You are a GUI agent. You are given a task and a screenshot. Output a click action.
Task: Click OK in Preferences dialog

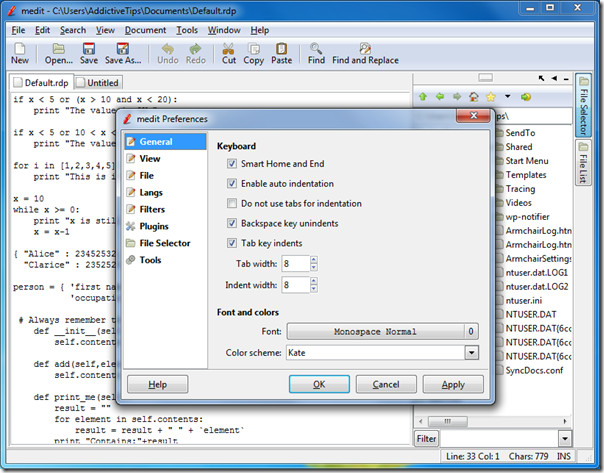point(319,384)
